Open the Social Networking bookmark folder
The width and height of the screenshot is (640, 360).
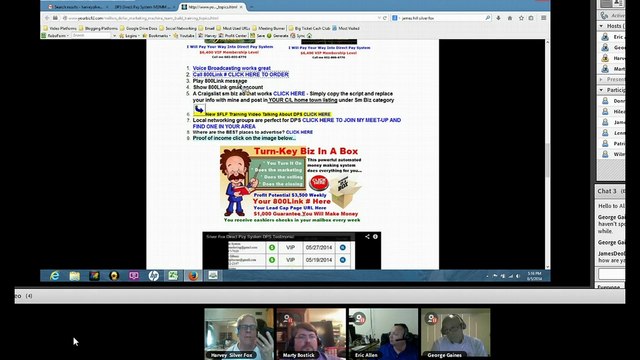(x=178, y=29)
